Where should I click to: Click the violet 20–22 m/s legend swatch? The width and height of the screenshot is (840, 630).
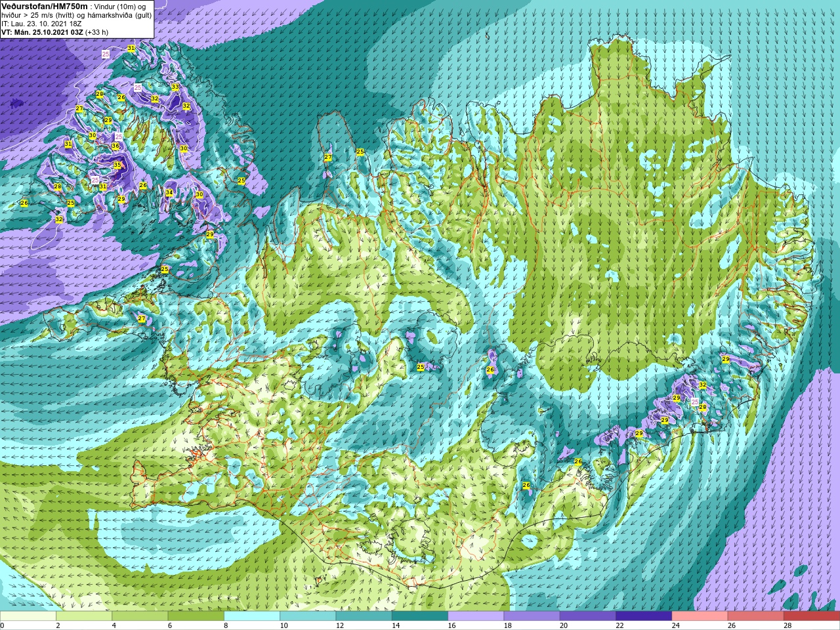click(x=588, y=616)
